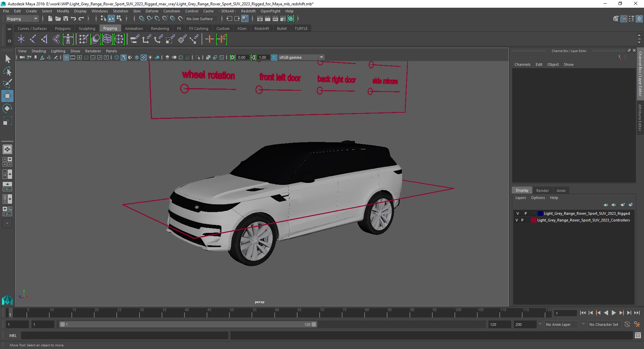Switch to the Render layer tab
This screenshot has width=644, height=349.
(x=542, y=191)
